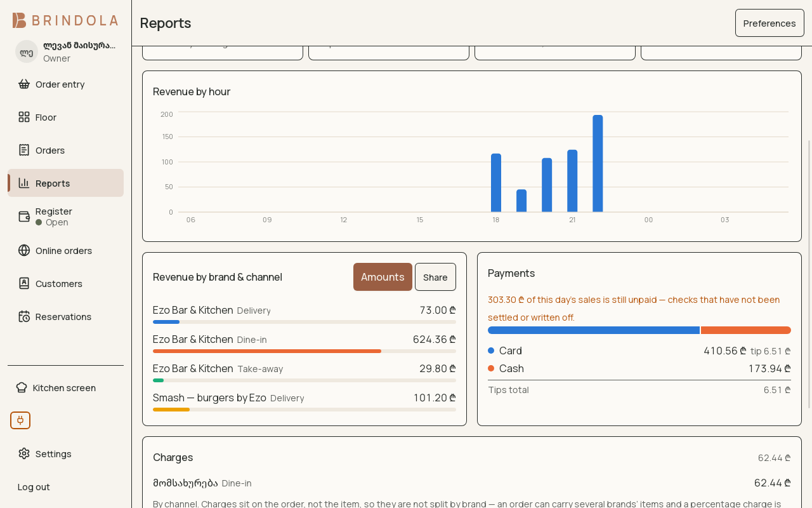Image resolution: width=812 pixels, height=508 pixels.
Task: Click the Customers contact icon
Action: [24, 283]
